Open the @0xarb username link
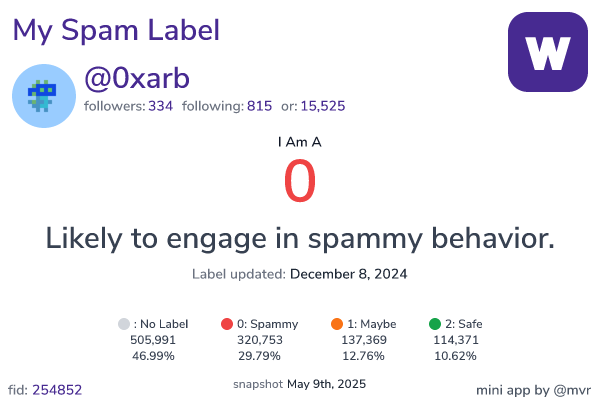600x400 pixels. tap(137, 78)
